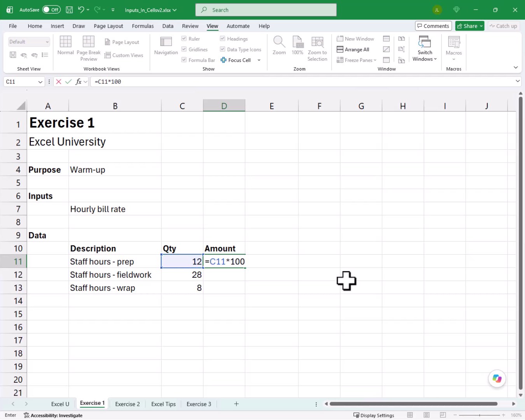Viewport: 525px width, 420px height.
Task: Toggle AutoSave switch
Action: (51, 10)
